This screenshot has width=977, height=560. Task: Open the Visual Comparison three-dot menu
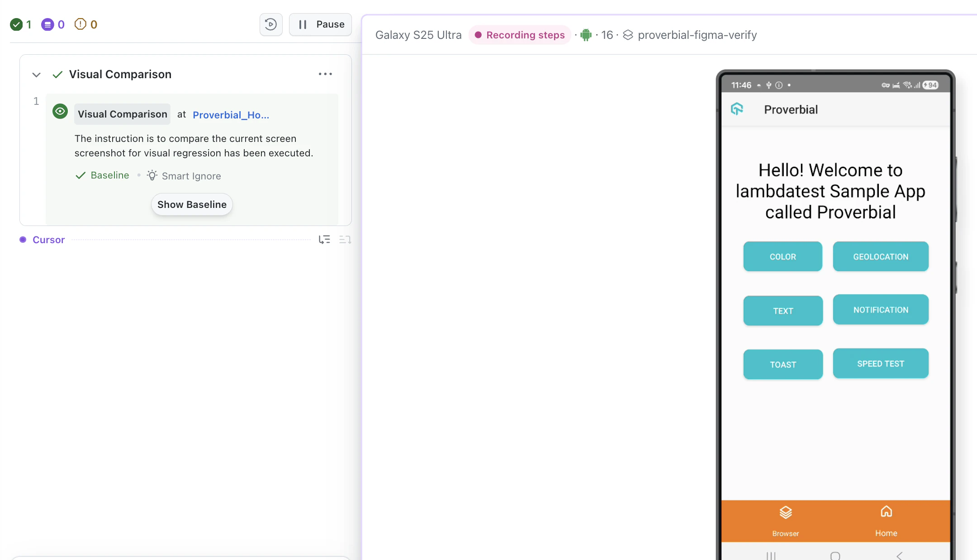pyautogui.click(x=325, y=74)
